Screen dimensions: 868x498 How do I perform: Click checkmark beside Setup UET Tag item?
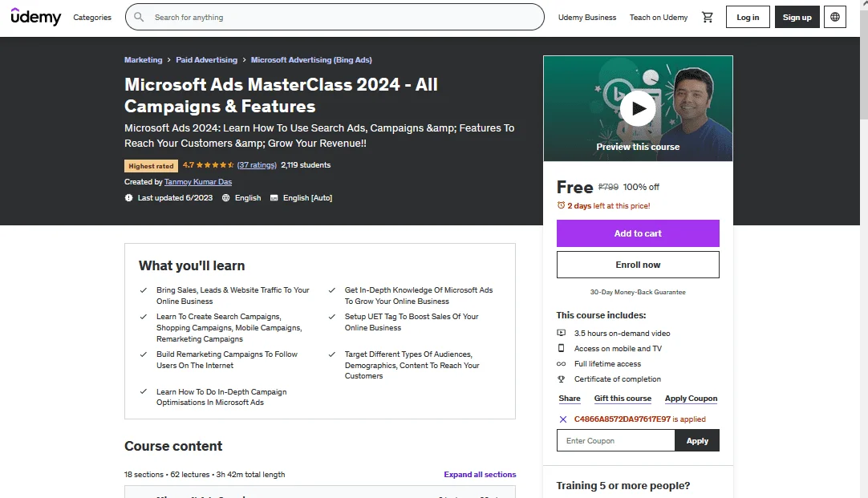pos(331,317)
